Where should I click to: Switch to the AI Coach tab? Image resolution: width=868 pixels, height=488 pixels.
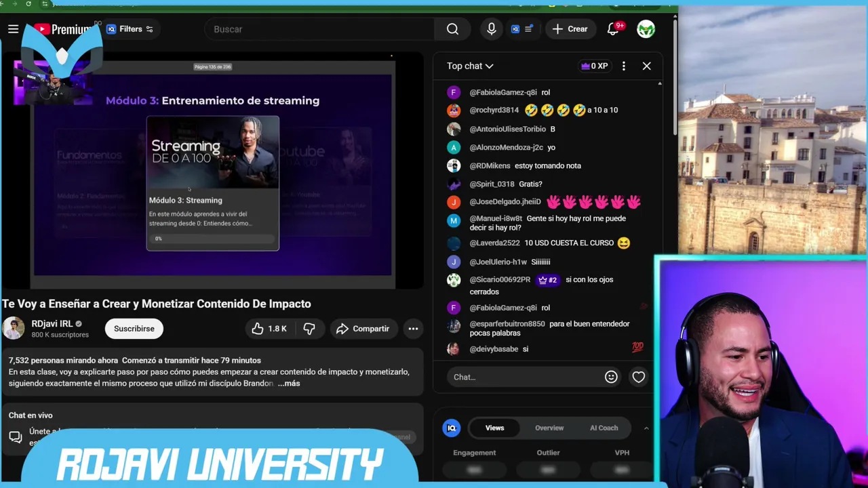604,428
